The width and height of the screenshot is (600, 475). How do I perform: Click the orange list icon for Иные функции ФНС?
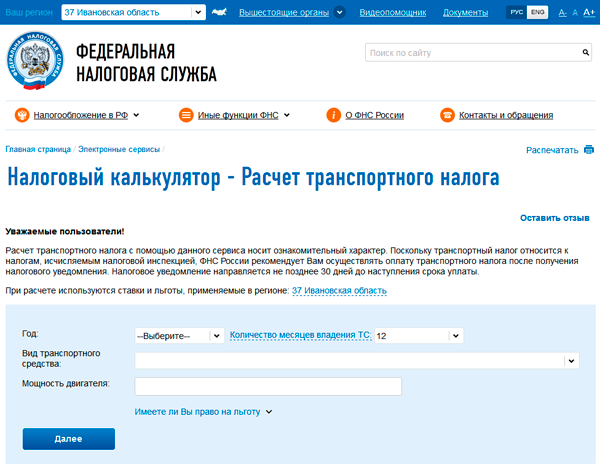click(186, 115)
